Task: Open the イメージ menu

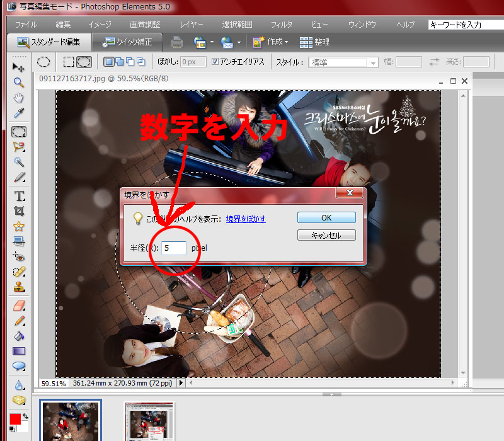Action: pos(100,25)
